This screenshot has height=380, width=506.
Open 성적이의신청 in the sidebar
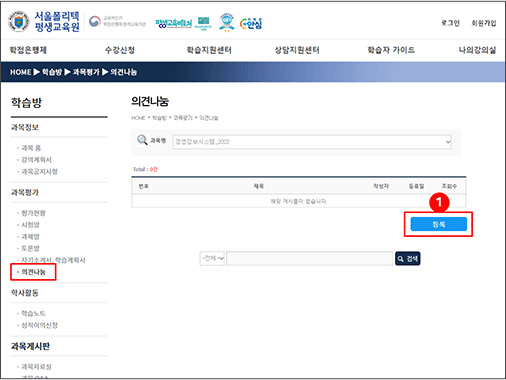coord(39,325)
